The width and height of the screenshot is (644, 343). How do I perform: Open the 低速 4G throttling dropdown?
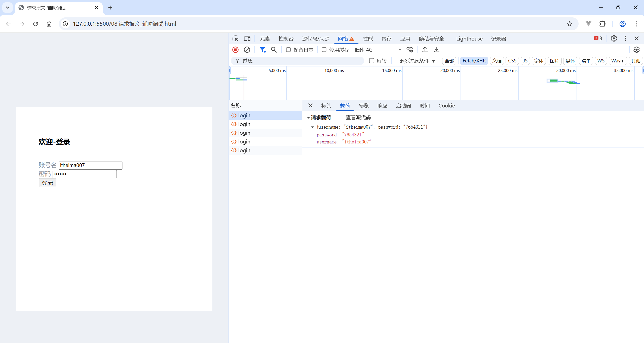[377, 50]
